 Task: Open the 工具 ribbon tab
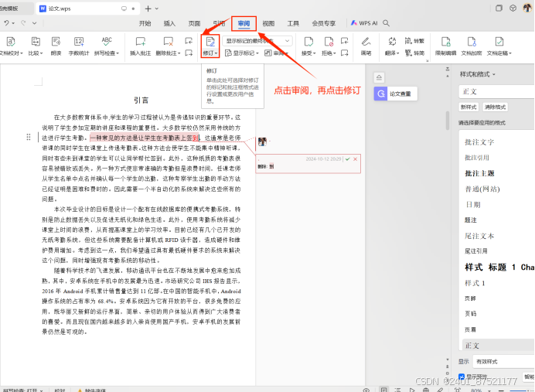tap(293, 23)
